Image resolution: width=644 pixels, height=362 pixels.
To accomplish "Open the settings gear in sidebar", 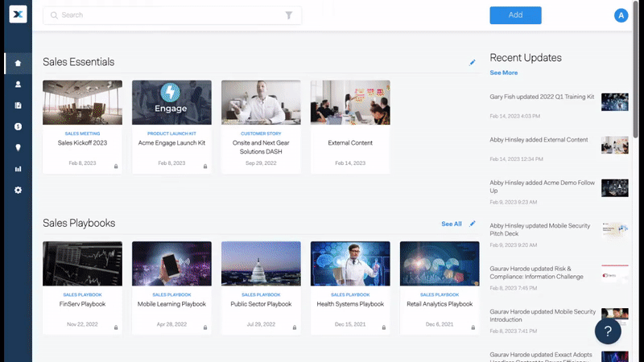I will pyautogui.click(x=18, y=190).
